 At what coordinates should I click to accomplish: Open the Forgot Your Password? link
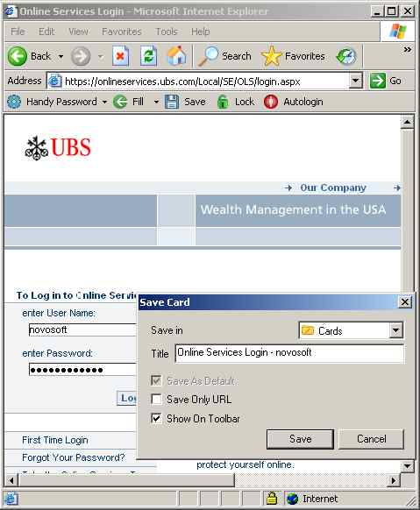tap(73, 457)
